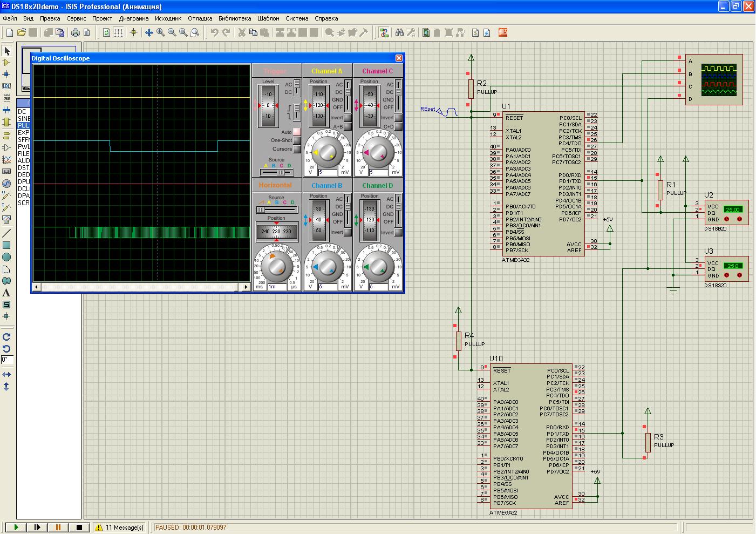Open the 11 Message(s) log

pyautogui.click(x=119, y=528)
